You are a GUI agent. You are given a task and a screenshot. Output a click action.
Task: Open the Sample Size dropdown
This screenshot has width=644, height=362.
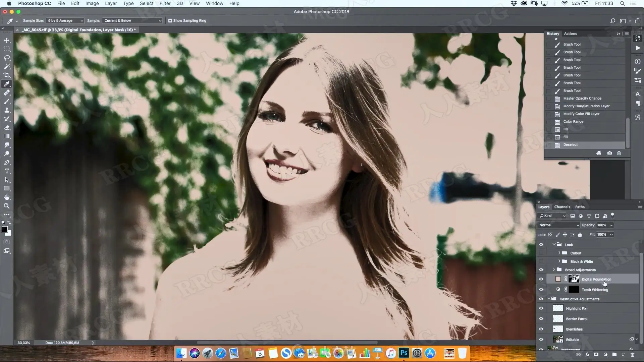coord(65,20)
